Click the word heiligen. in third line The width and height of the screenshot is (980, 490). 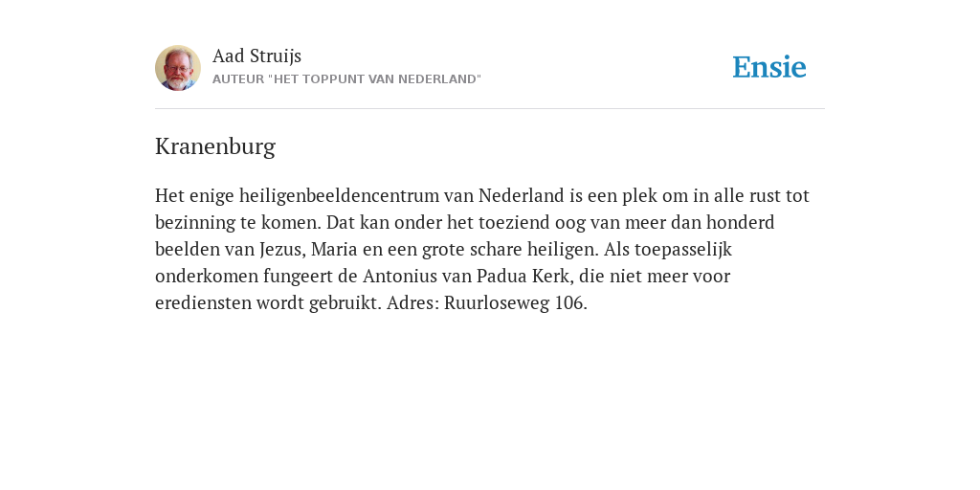click(563, 250)
